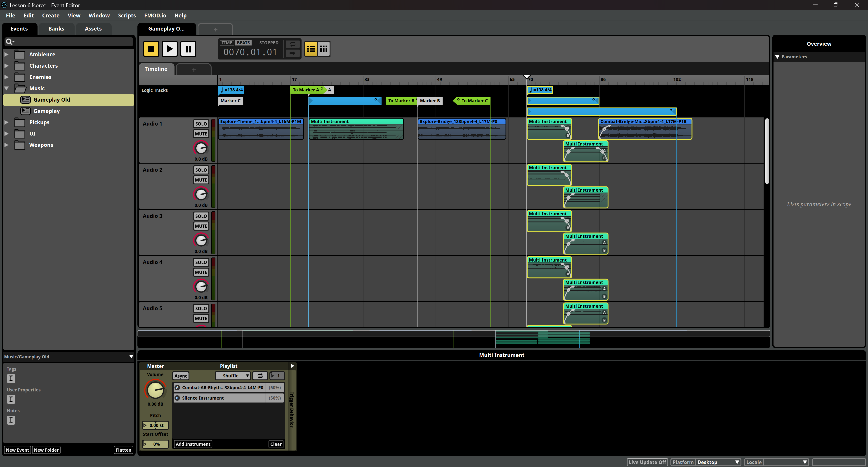Expand the Characters folder arrow

point(6,66)
